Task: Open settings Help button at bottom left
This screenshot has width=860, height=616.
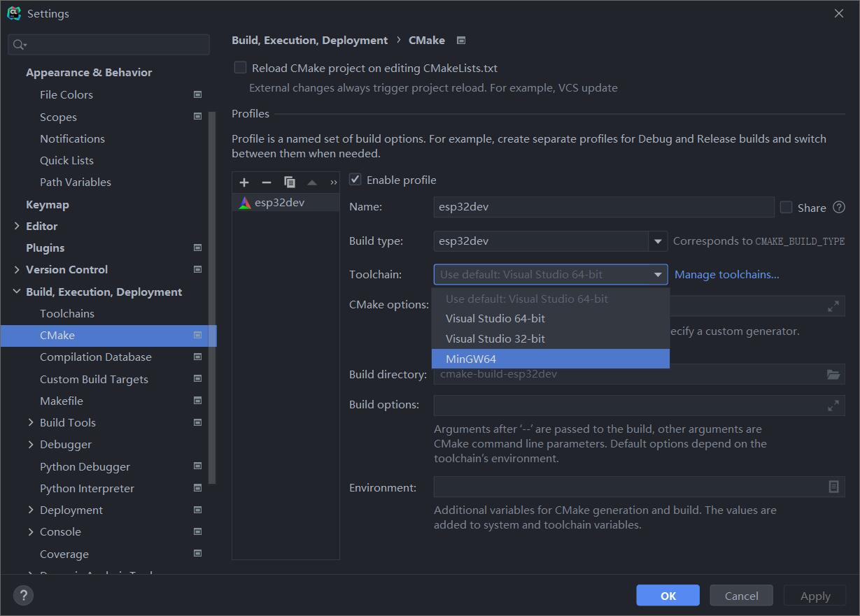Action: (24, 595)
